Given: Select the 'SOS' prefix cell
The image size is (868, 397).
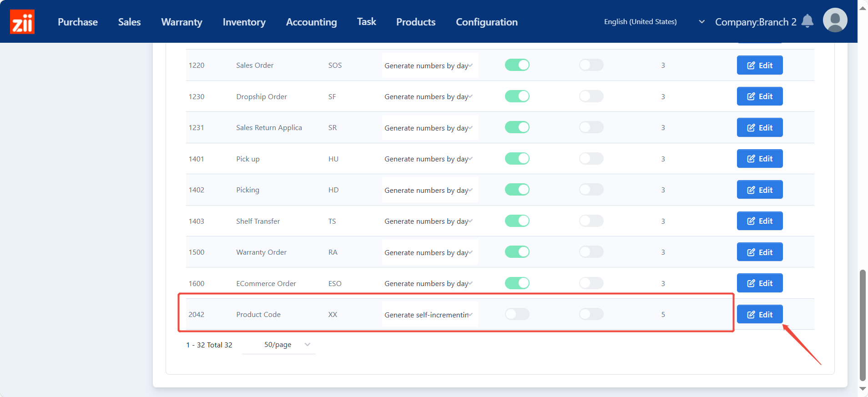Looking at the screenshot, I should click(335, 65).
